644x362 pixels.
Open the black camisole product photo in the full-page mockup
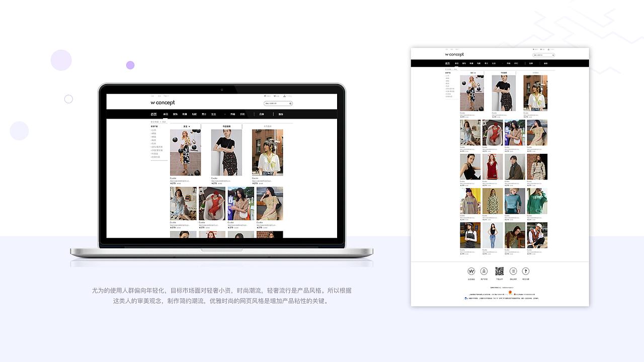click(x=470, y=167)
